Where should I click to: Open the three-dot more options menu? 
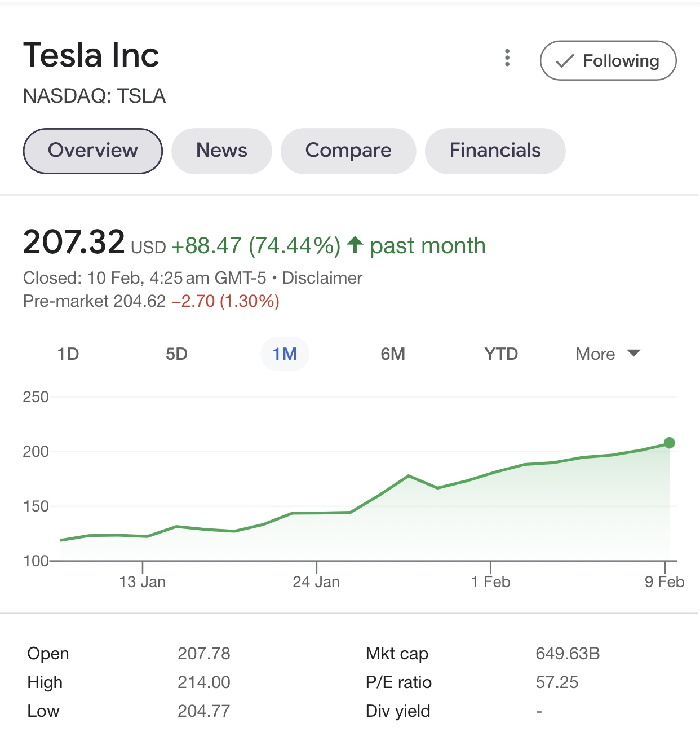[507, 58]
